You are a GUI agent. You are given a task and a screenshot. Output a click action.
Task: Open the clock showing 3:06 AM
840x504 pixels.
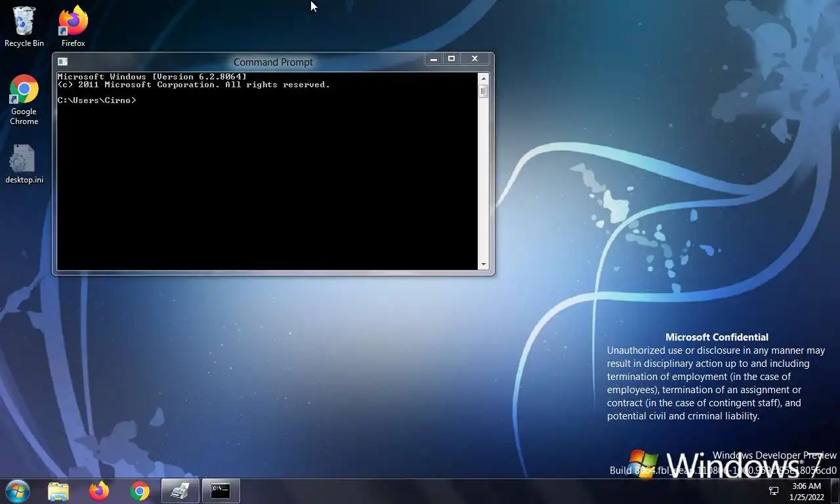[x=807, y=492]
